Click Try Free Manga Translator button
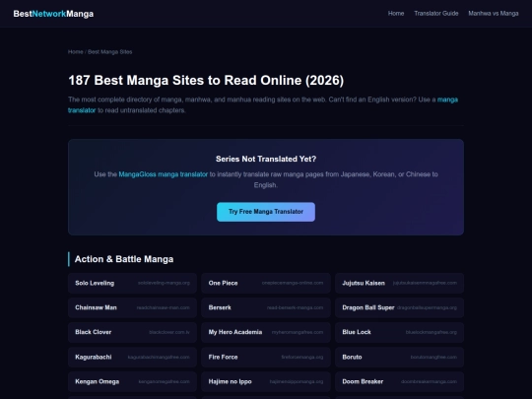532x399 pixels. point(266,212)
